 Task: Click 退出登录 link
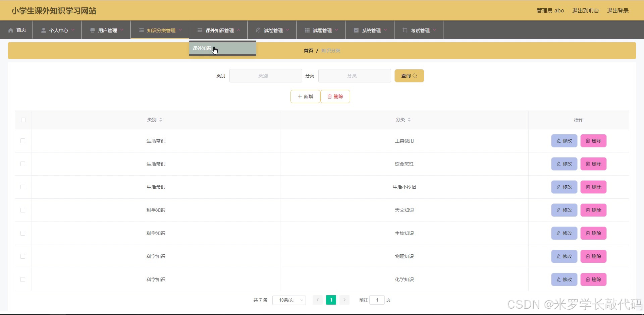pos(618,11)
